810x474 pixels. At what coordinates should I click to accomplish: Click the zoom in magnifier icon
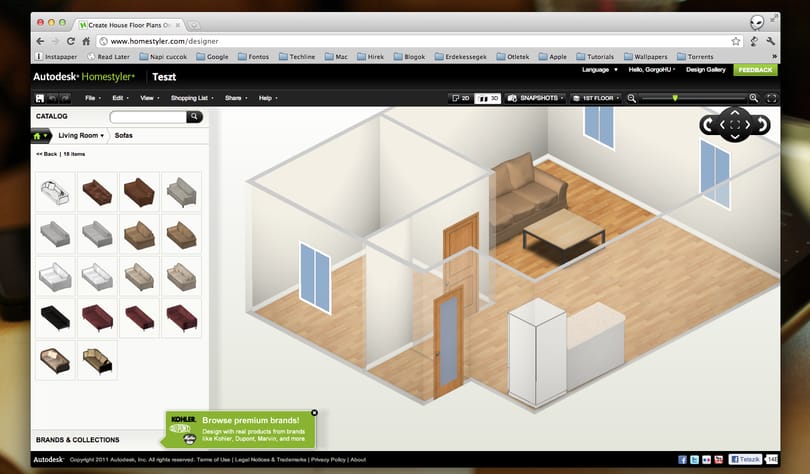tap(754, 98)
